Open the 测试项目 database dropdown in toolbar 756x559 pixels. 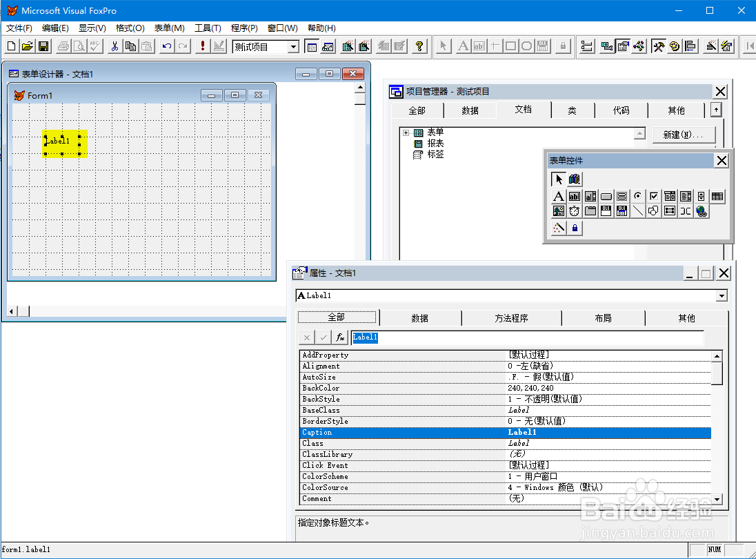pos(292,47)
